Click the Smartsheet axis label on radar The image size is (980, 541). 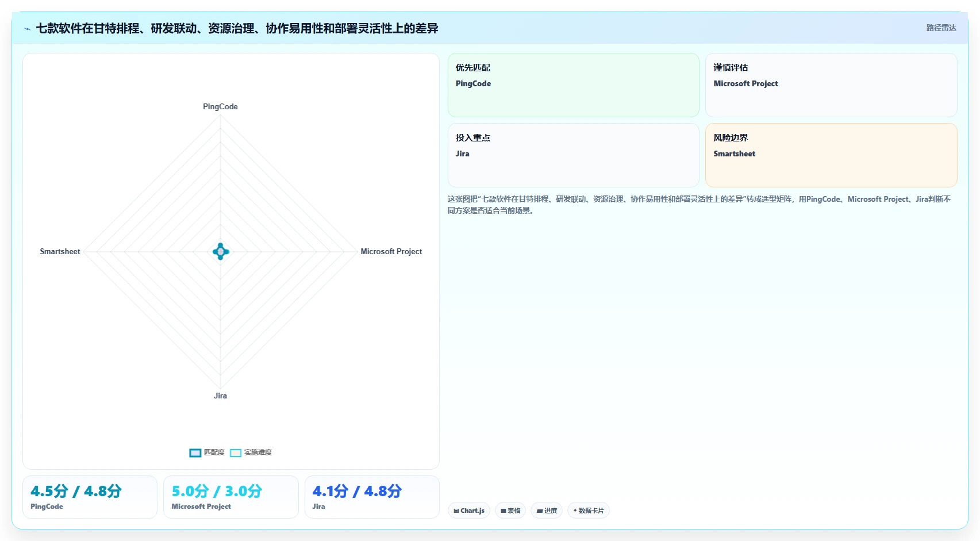(60, 252)
